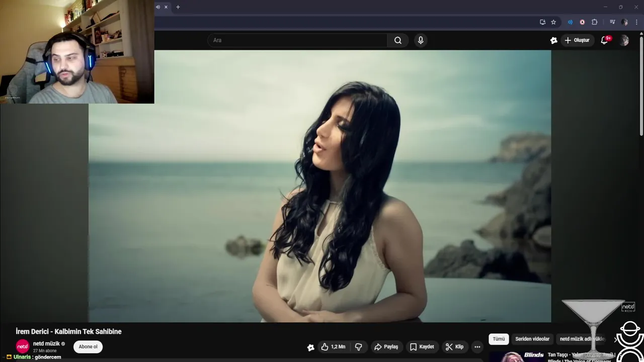Open YouTube notifications bell
The height and width of the screenshot is (362, 644).
(x=604, y=40)
